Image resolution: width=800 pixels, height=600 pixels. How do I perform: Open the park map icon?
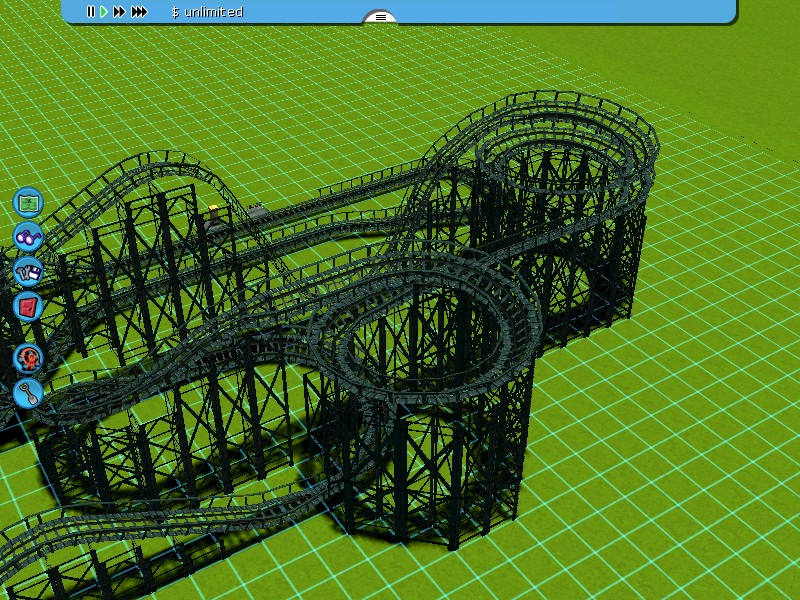[x=28, y=202]
